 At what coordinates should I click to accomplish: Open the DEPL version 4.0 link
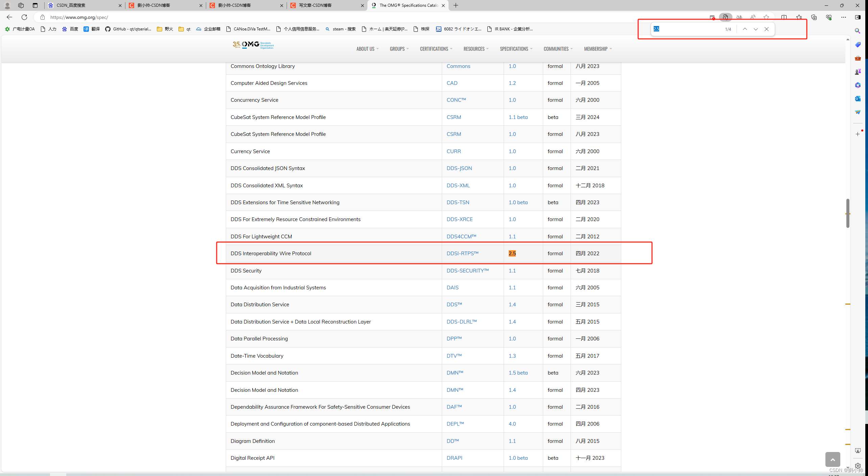[x=512, y=424]
